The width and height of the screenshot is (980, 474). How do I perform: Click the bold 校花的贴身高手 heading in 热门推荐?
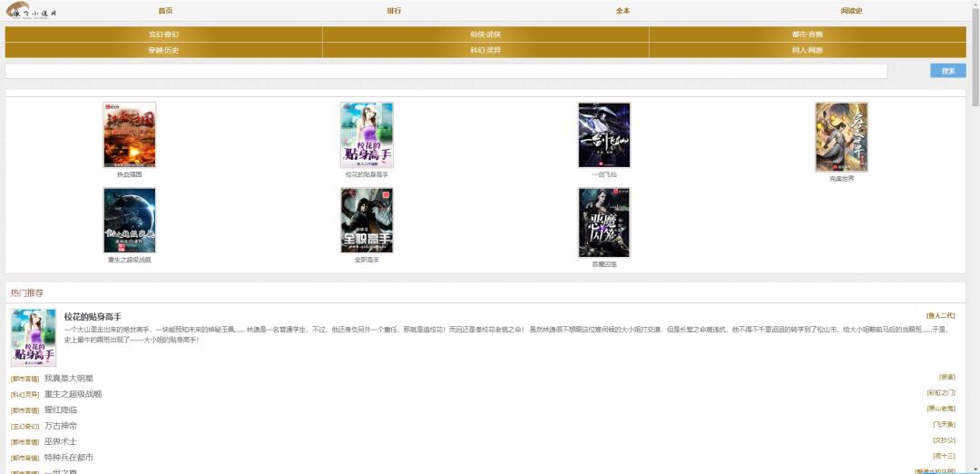pos(93,316)
